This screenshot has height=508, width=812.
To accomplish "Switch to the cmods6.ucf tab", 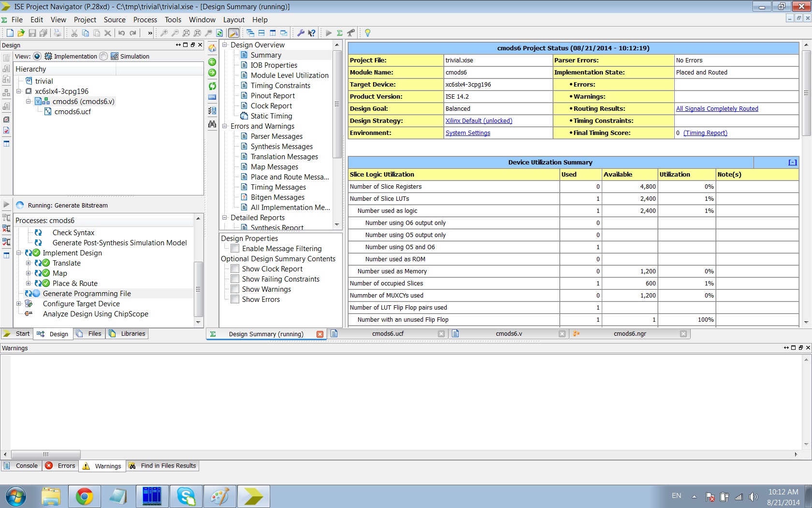I will click(x=388, y=334).
